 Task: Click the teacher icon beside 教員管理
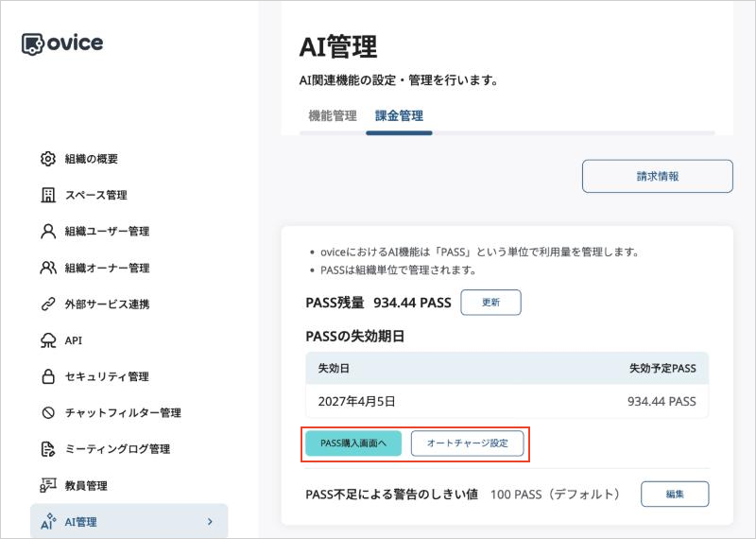[48, 485]
